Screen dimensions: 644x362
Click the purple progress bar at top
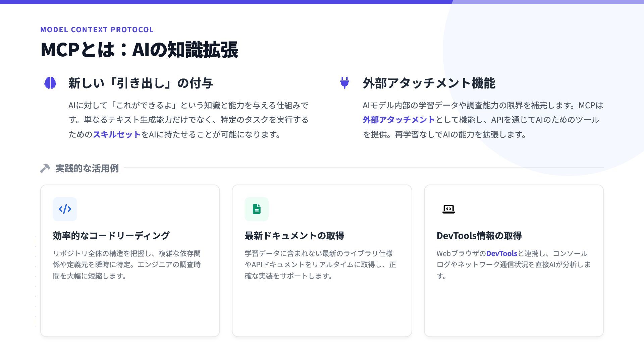click(226, 2)
